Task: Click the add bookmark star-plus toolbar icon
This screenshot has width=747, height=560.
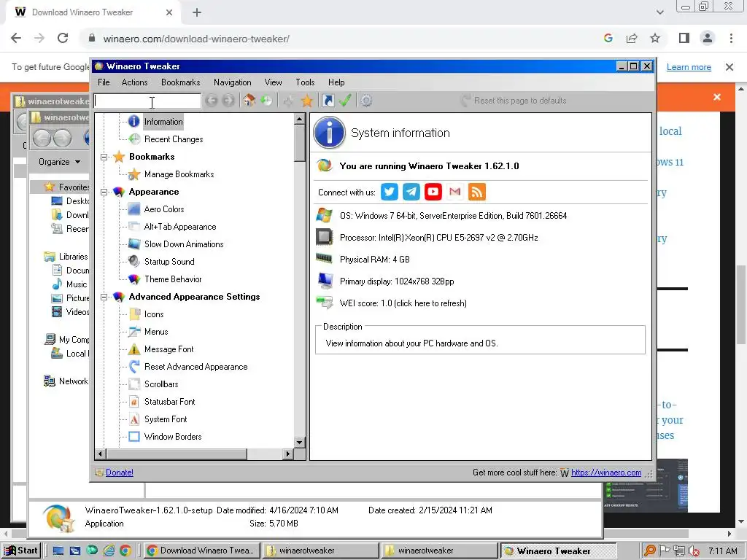Action: [289, 101]
